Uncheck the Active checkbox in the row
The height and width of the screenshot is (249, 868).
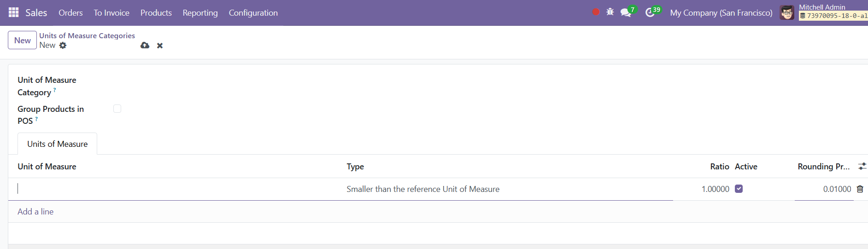pyautogui.click(x=739, y=189)
